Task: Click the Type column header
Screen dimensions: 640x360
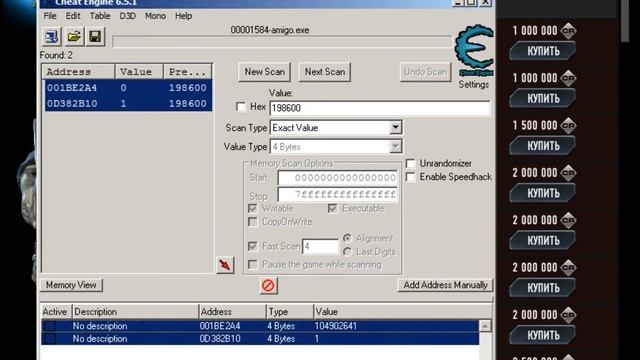Action: [x=290, y=312]
